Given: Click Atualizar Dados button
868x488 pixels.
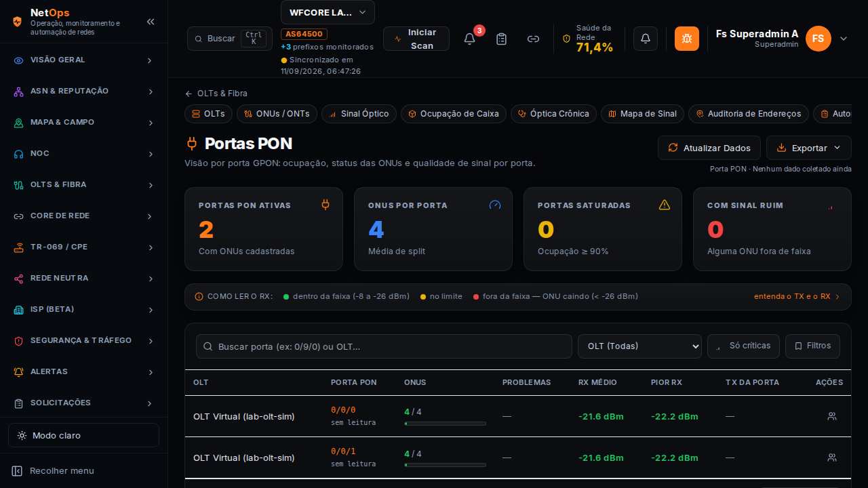Looking at the screenshot, I should coord(710,148).
